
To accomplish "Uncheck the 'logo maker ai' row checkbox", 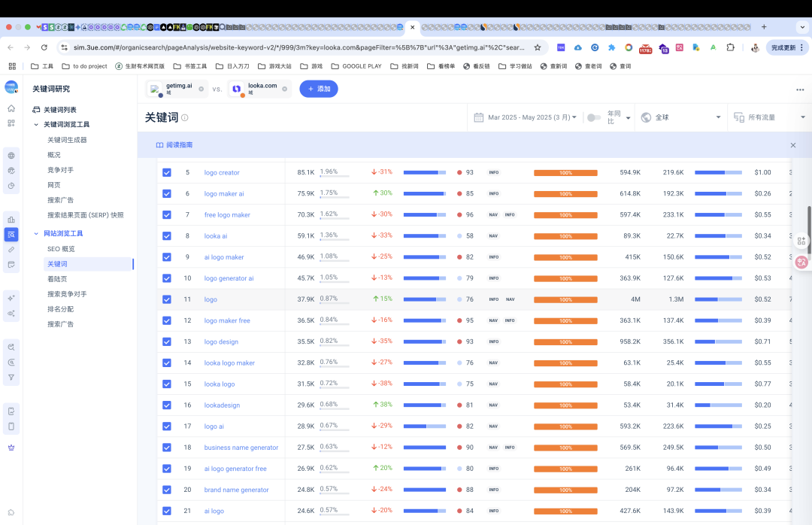I will pyautogui.click(x=167, y=194).
